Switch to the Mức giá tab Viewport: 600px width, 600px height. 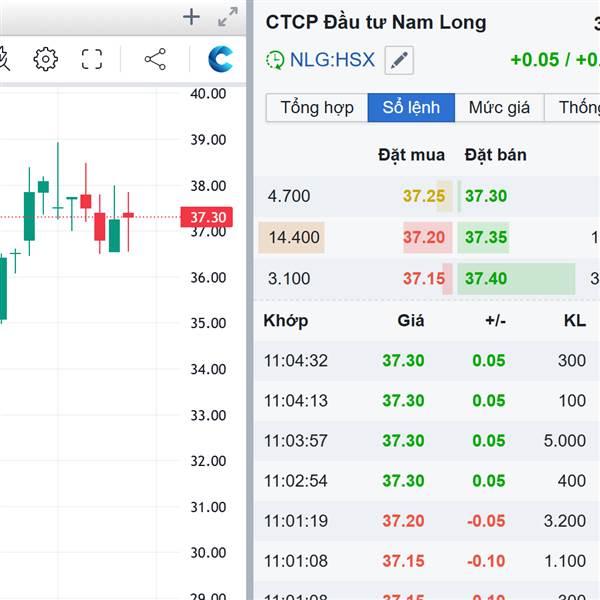pos(499,108)
